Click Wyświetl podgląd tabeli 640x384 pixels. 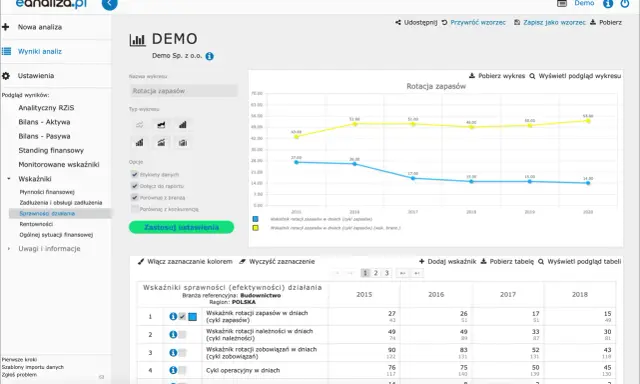coord(580,262)
